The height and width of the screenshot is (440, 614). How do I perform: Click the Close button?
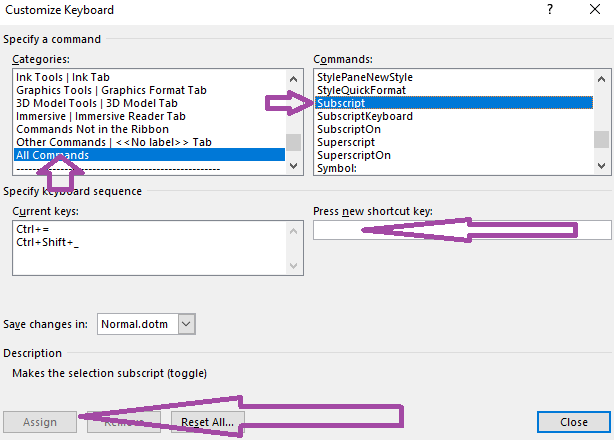(x=574, y=422)
